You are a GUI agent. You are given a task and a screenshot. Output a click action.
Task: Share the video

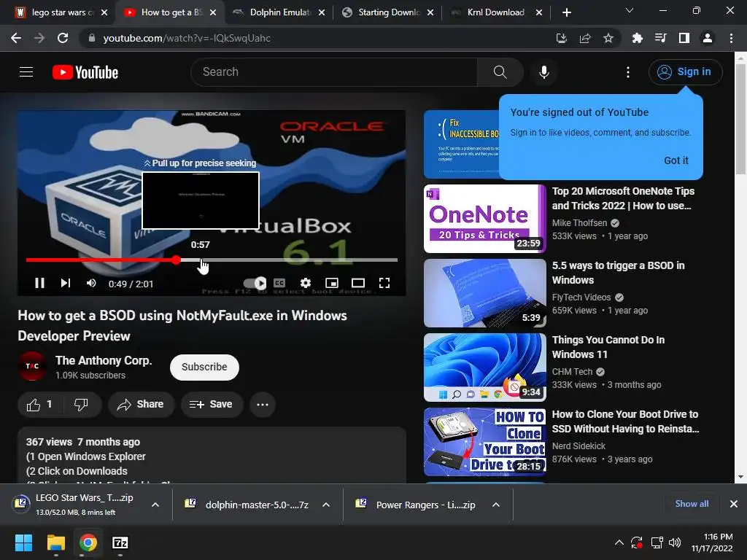[141, 405]
